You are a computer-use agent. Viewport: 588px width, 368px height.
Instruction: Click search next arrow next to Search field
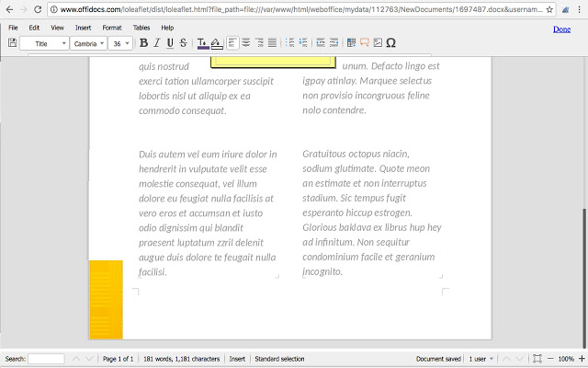[89, 359]
